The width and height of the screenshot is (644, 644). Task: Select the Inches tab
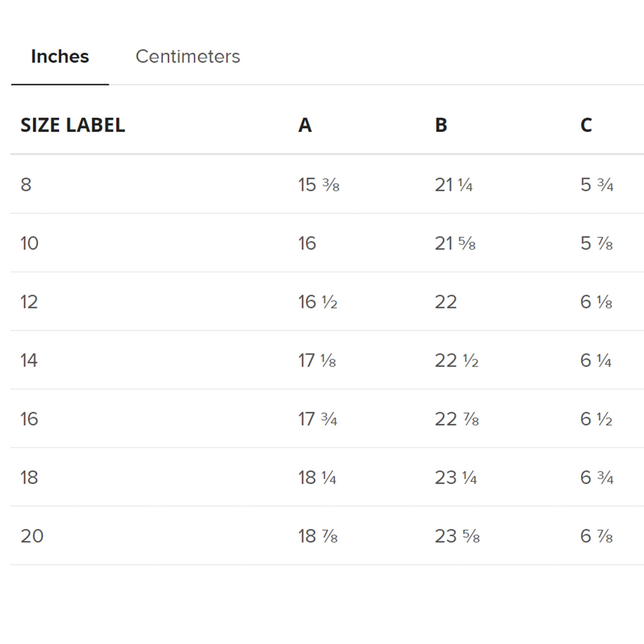point(60,57)
